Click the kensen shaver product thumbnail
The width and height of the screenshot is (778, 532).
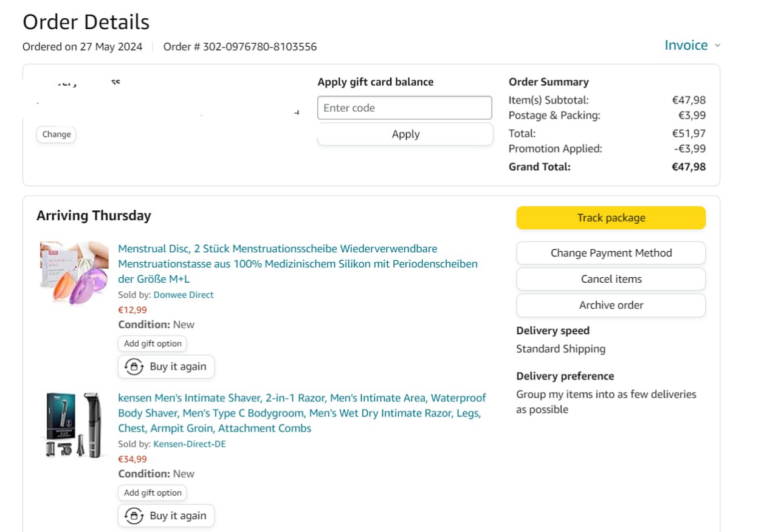(x=74, y=424)
